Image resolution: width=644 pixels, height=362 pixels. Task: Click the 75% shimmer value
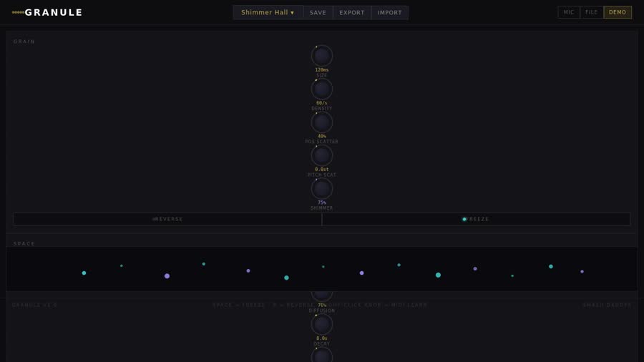pos(321,202)
